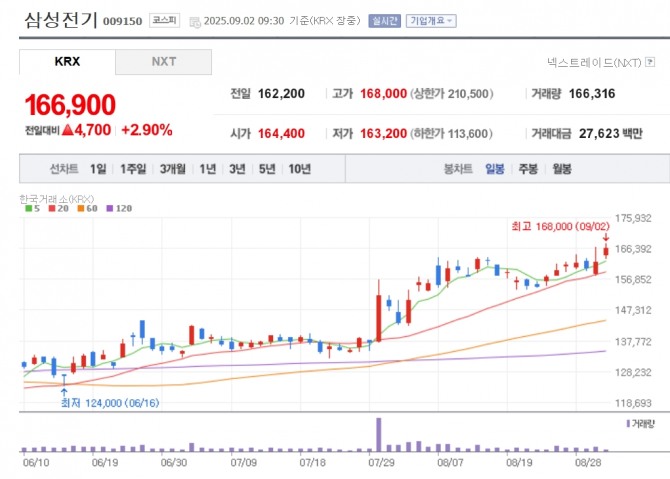Click the 코스피 market badge
670x479 pixels.
164,20
